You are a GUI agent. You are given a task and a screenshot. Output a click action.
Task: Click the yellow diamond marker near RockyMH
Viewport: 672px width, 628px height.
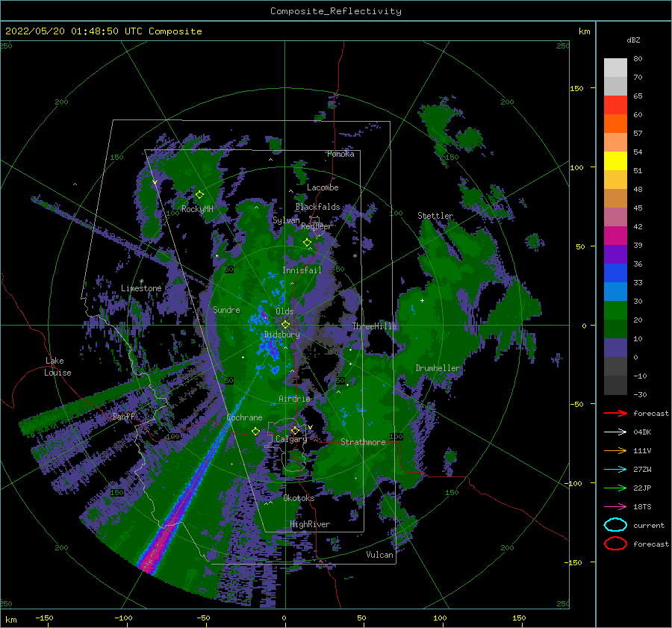pyautogui.click(x=199, y=195)
